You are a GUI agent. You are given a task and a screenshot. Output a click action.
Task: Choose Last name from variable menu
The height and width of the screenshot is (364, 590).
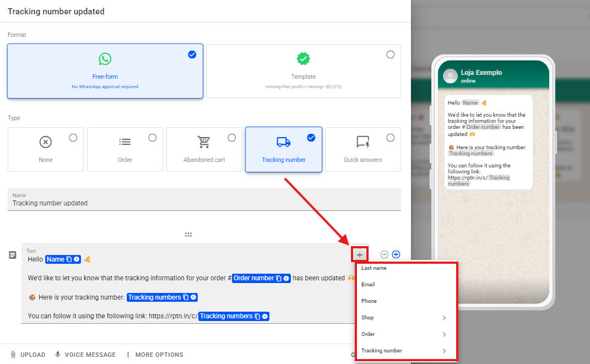pos(375,268)
